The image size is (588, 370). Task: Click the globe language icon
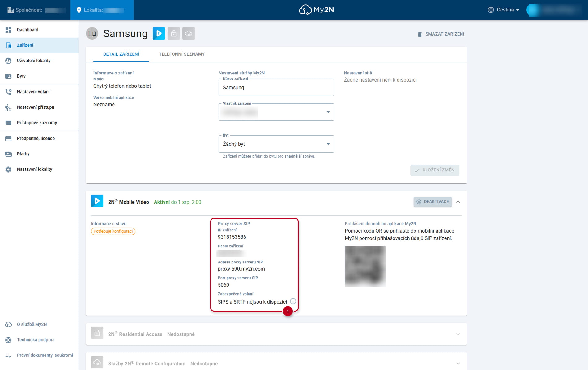point(491,10)
